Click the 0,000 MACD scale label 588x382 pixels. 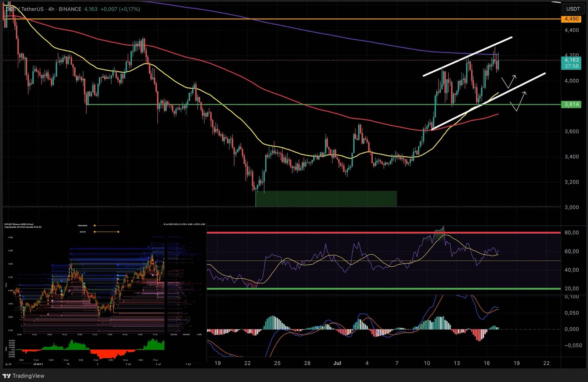pyautogui.click(x=571, y=329)
